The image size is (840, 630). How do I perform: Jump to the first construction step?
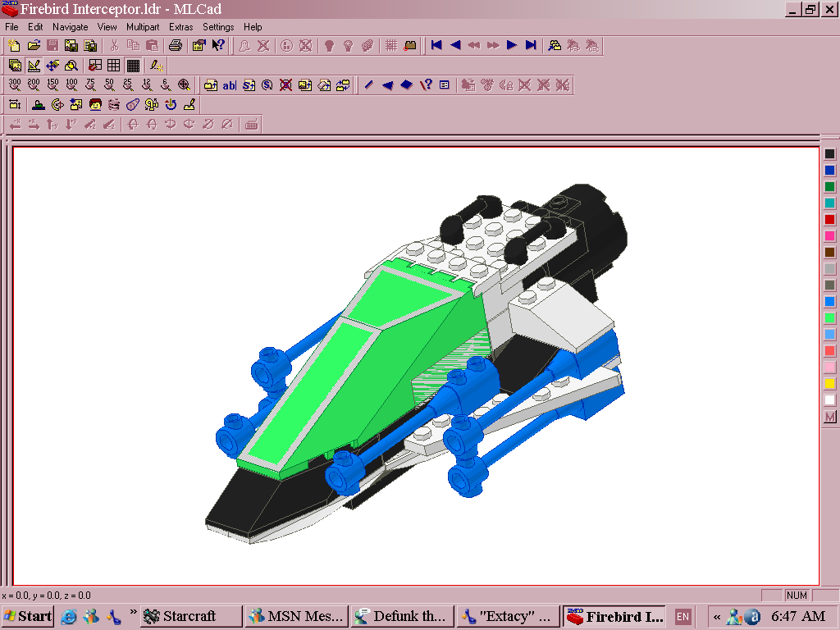click(x=437, y=45)
